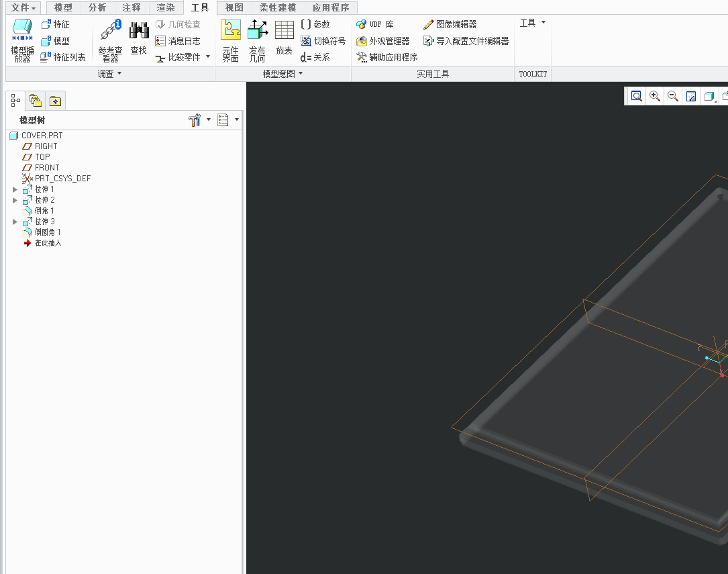Switch to the 渲染 ribbon tab

166,7
